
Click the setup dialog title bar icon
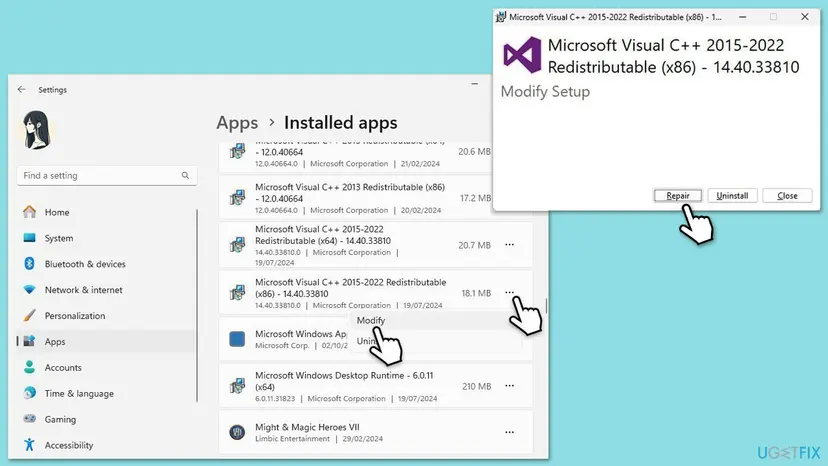(501, 17)
